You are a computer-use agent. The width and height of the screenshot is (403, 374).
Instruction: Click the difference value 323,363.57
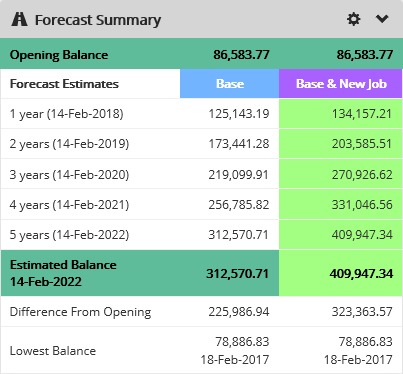point(362,312)
